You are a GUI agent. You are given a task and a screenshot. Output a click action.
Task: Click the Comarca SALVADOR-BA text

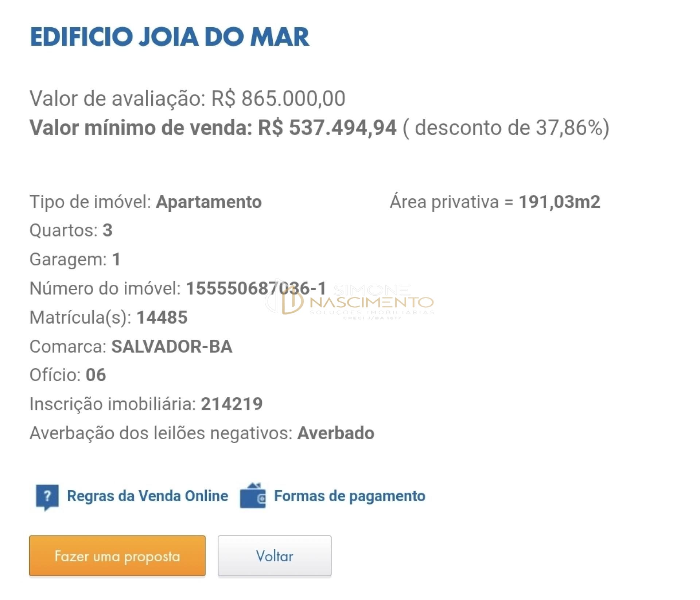[174, 347]
